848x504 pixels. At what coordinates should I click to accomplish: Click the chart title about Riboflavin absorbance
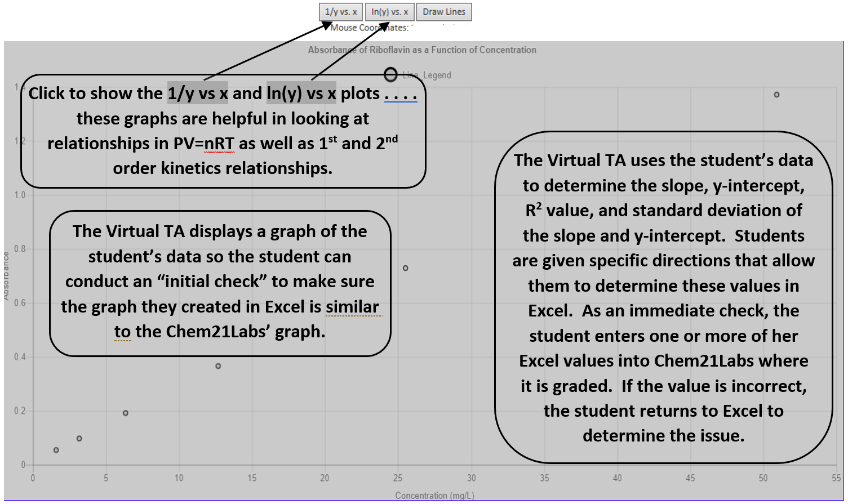(x=421, y=50)
